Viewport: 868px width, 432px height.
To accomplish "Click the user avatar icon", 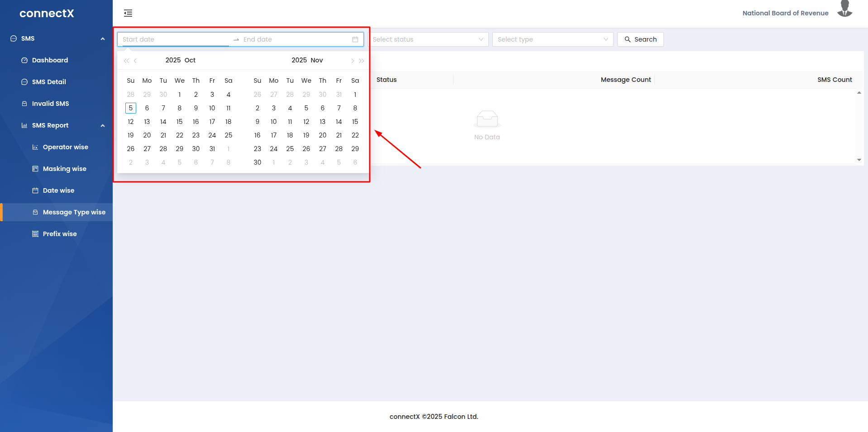I will coord(844,9).
